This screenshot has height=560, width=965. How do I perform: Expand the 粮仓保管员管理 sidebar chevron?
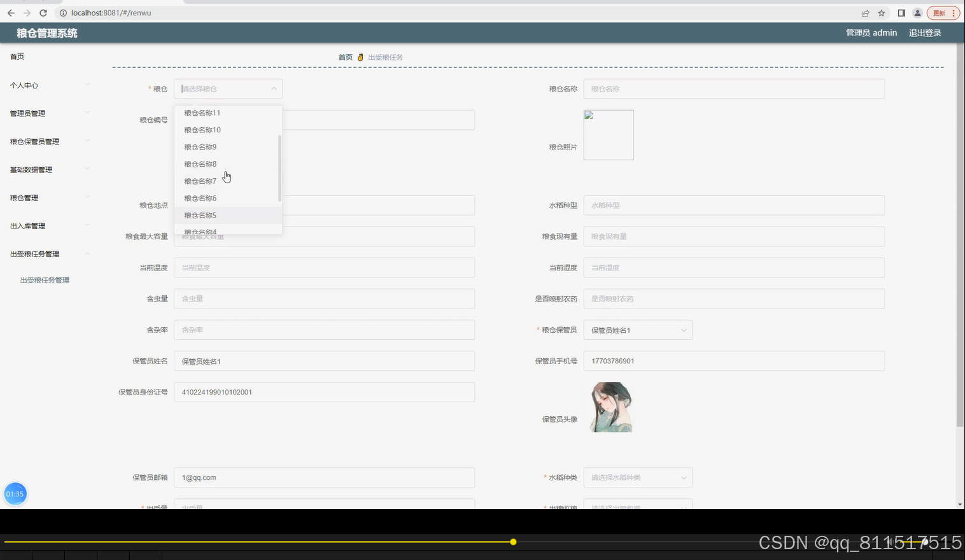(87, 141)
